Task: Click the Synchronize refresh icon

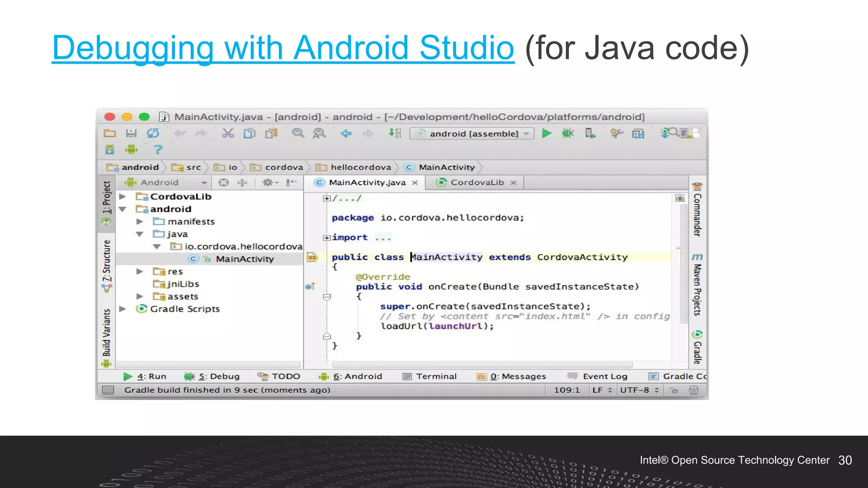Action: pyautogui.click(x=153, y=133)
